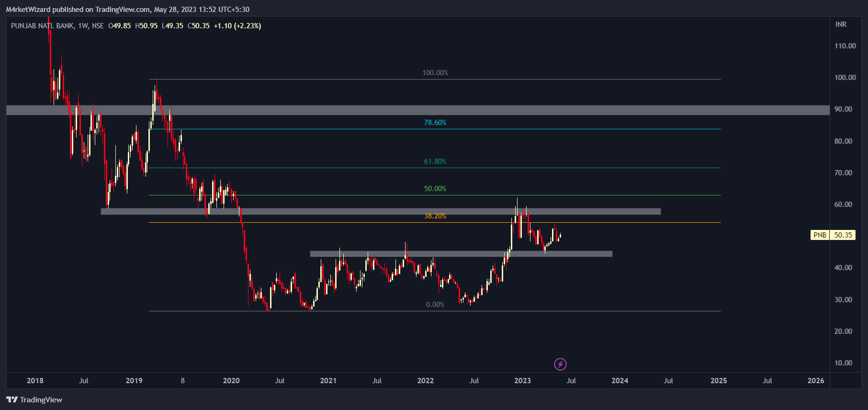
Task: Click the 2021 label on time axis
Action: click(x=328, y=381)
